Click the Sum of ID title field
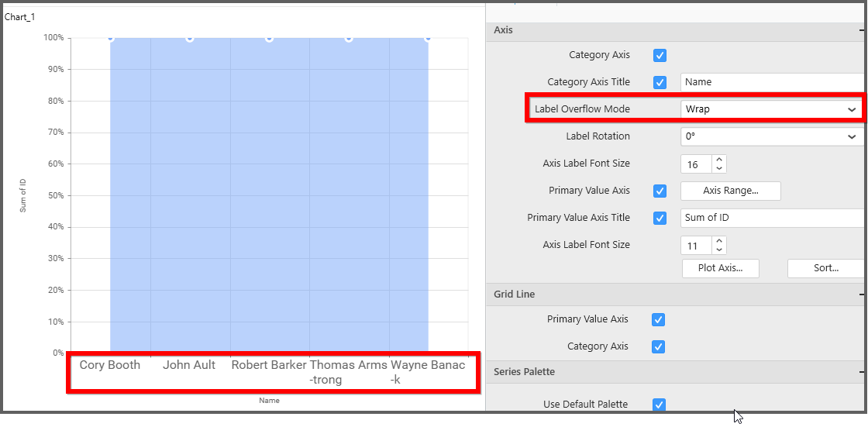Viewport: 868px width, 434px height. (x=771, y=218)
